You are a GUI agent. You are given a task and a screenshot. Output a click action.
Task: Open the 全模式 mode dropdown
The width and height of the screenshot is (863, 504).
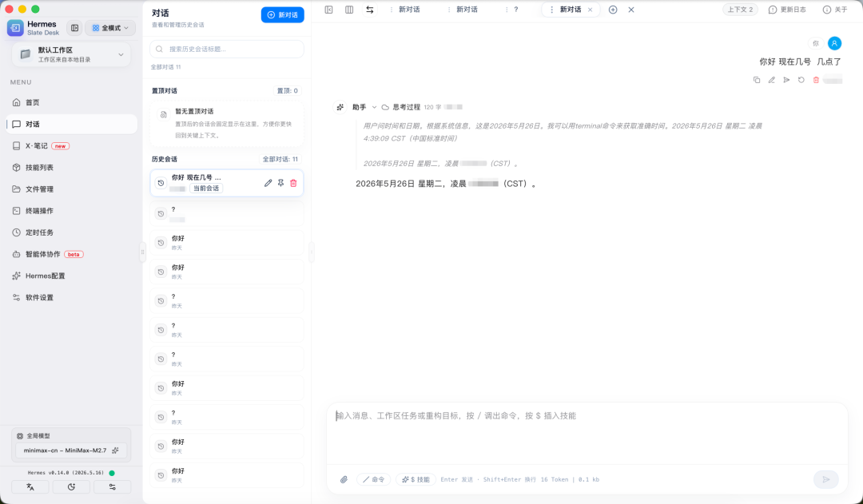(110, 27)
